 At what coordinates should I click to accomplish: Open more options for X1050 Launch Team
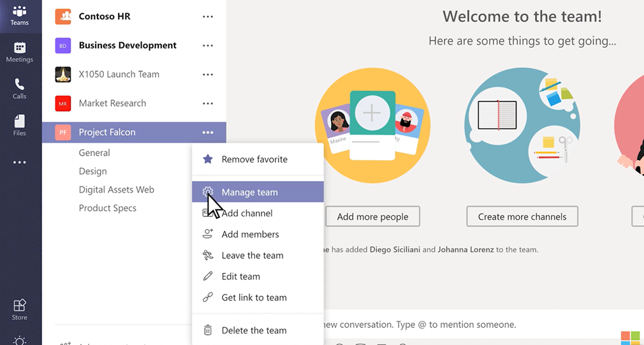[x=208, y=75]
